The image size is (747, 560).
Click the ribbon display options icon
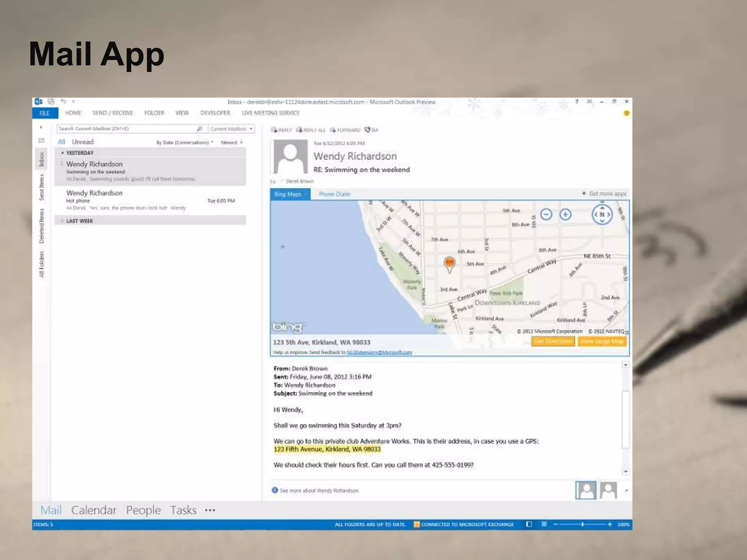pos(589,101)
